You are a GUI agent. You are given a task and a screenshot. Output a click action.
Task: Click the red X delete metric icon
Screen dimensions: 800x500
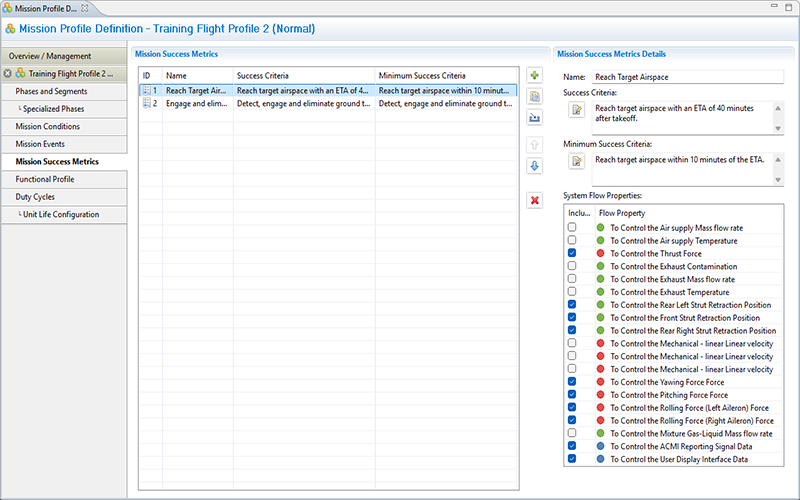click(534, 201)
